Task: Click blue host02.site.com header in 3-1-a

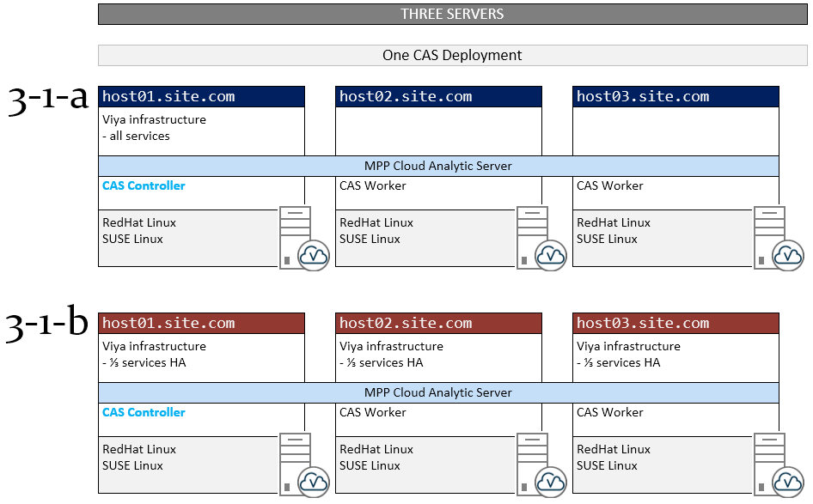Action: (x=438, y=96)
